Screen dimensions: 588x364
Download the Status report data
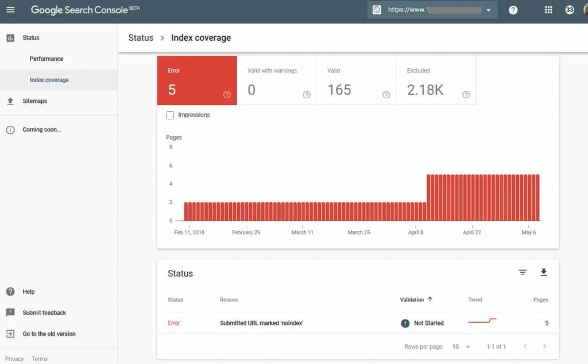tap(543, 272)
